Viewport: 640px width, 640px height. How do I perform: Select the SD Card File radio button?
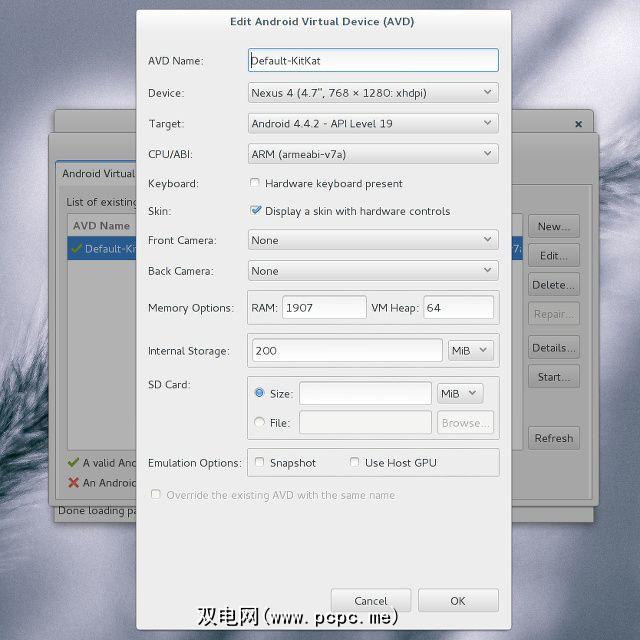(259, 422)
